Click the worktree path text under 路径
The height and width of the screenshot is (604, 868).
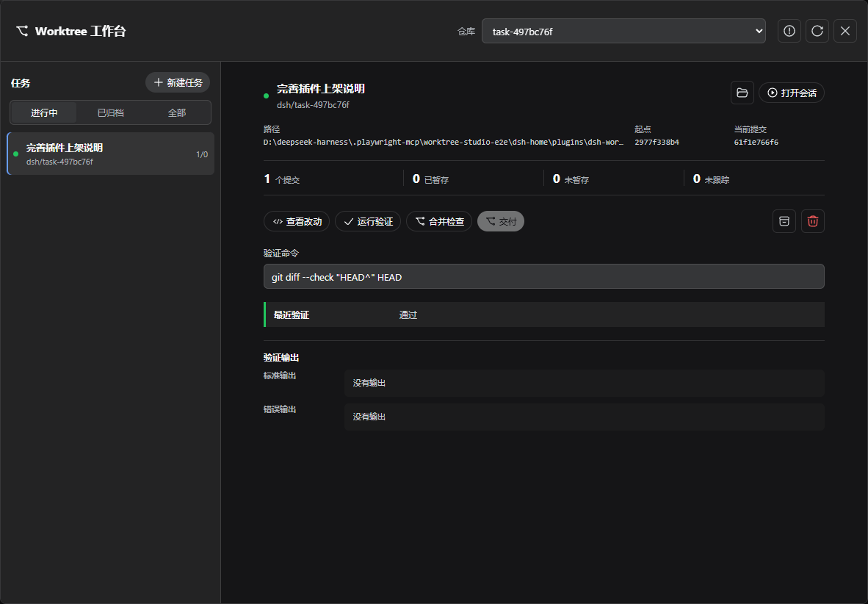[444, 142]
